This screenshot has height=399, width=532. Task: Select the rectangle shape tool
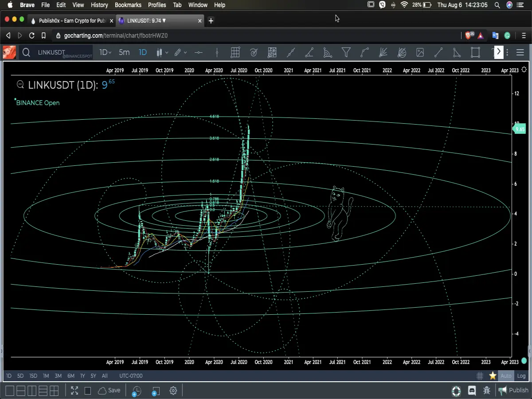pyautogui.click(x=475, y=52)
